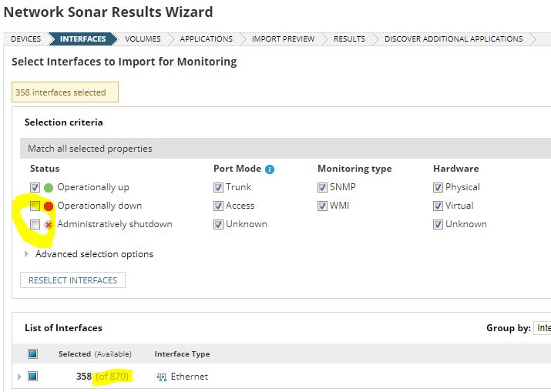Uncheck the Trunk port mode checkbox

click(218, 187)
